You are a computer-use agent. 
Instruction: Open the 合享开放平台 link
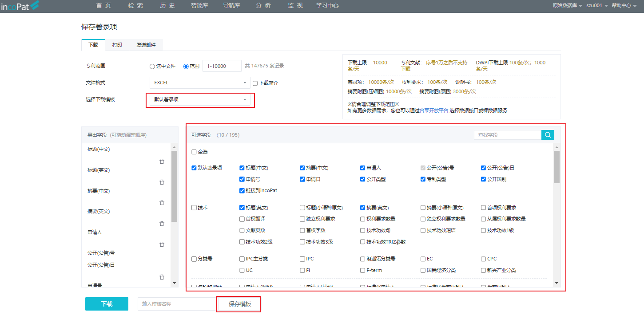[x=434, y=110]
